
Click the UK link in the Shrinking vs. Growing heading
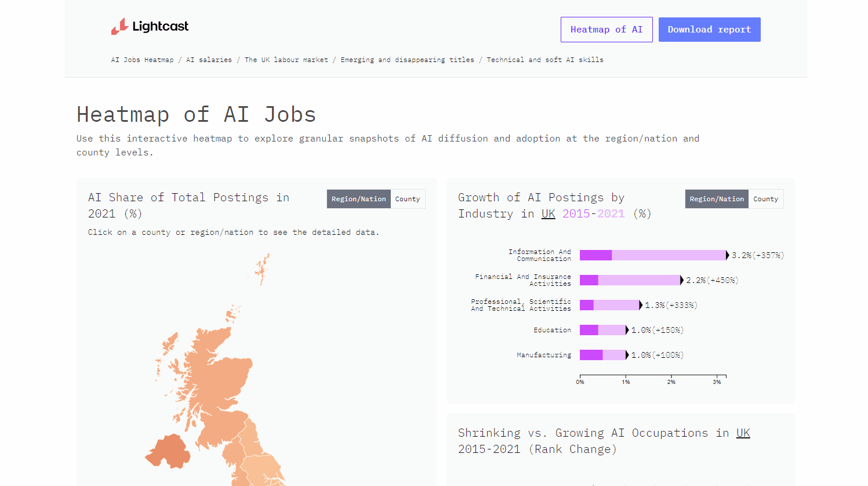tap(743, 433)
